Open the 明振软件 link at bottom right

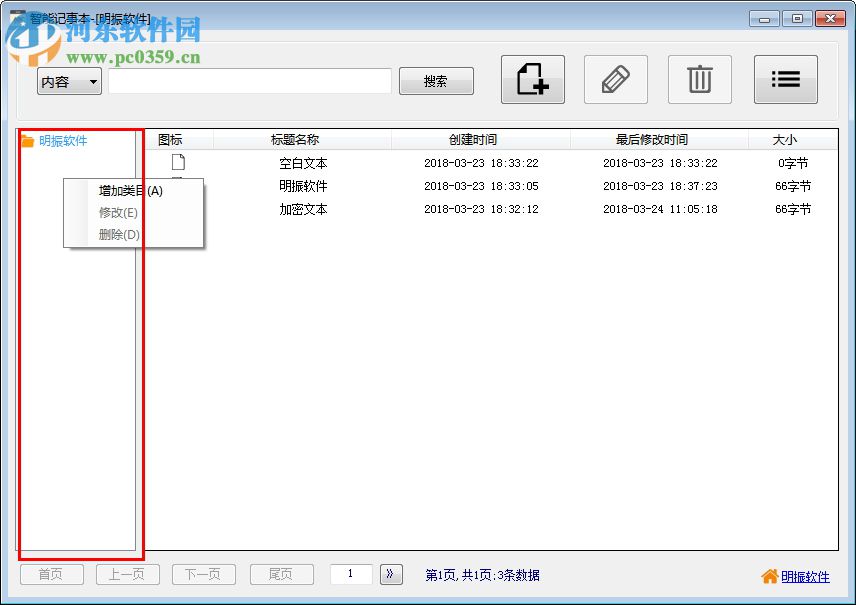(x=806, y=576)
